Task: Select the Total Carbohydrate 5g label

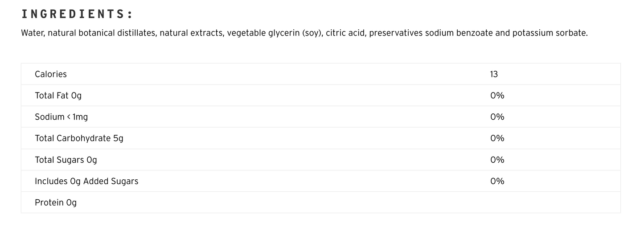Action: coord(79,138)
